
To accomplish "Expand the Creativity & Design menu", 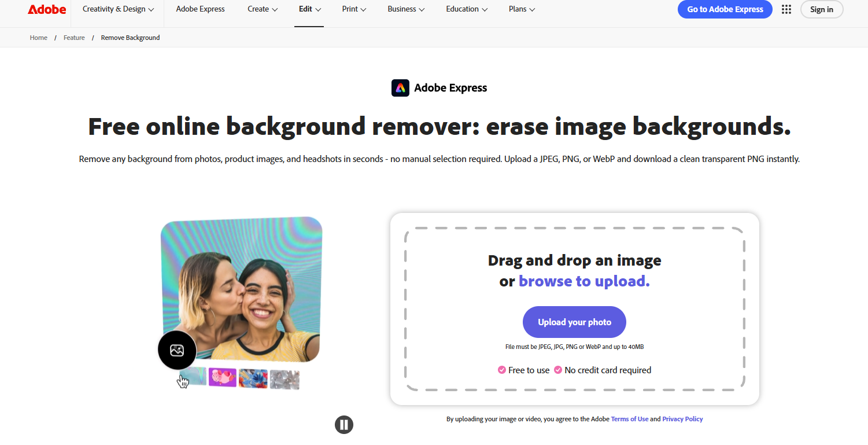I will (x=119, y=9).
